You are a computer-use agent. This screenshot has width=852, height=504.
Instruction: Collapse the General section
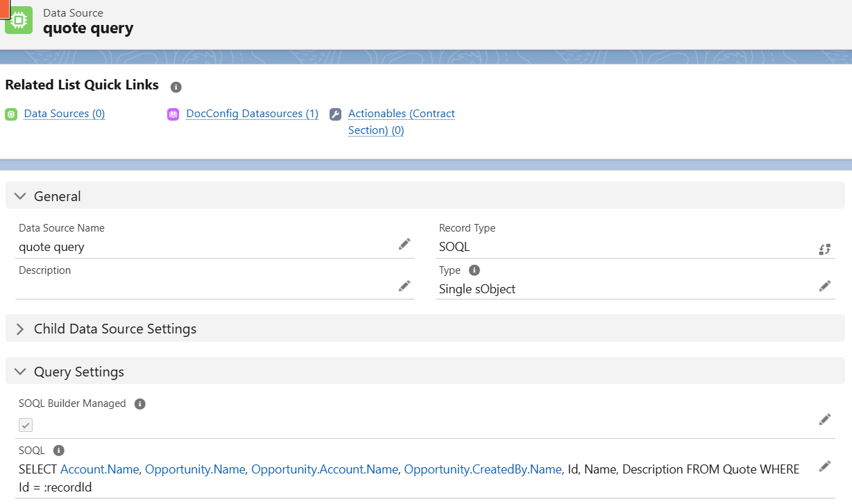tap(19, 196)
